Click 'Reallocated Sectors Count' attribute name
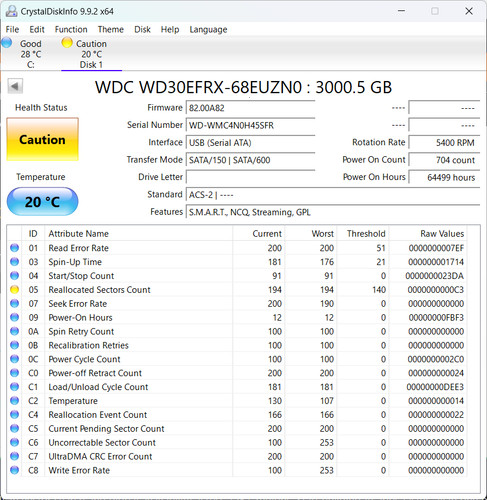The image size is (487, 500). click(99, 290)
